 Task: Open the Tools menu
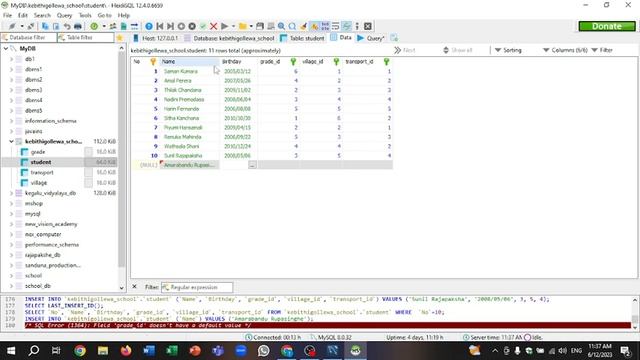tap(85, 15)
